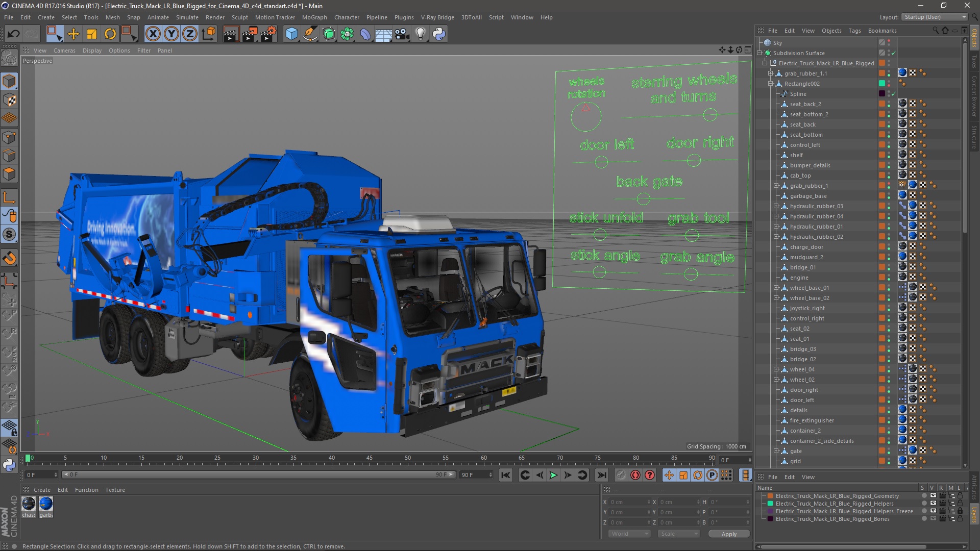Add a floor environment object

(x=383, y=34)
